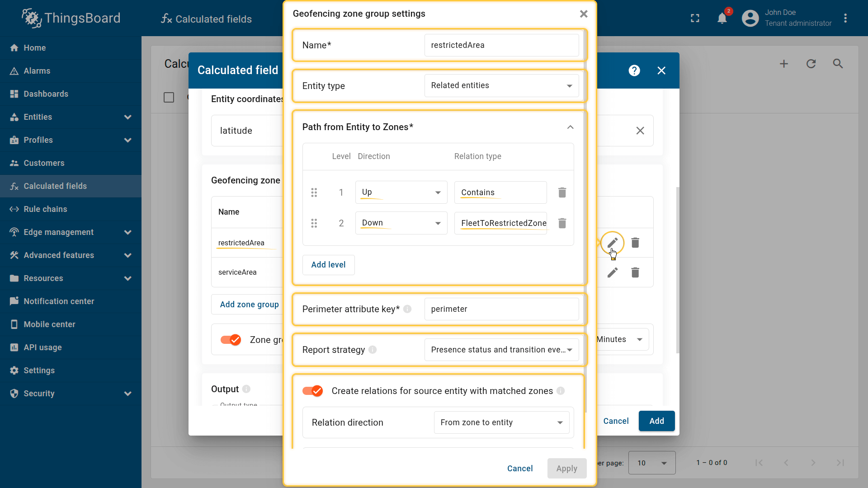The height and width of the screenshot is (488, 868).
Task: Enter fullscreen mode
Action: pos(695,19)
